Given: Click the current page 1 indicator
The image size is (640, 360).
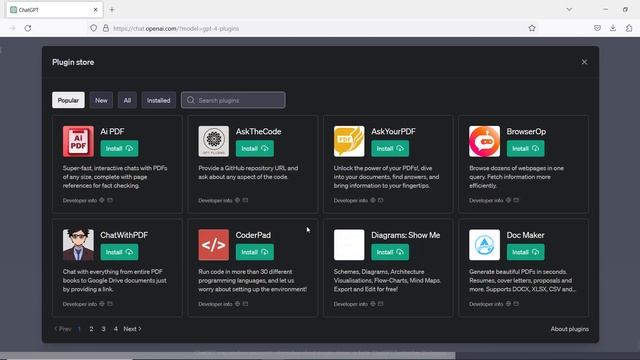Looking at the screenshot, I should pyautogui.click(x=79, y=329).
